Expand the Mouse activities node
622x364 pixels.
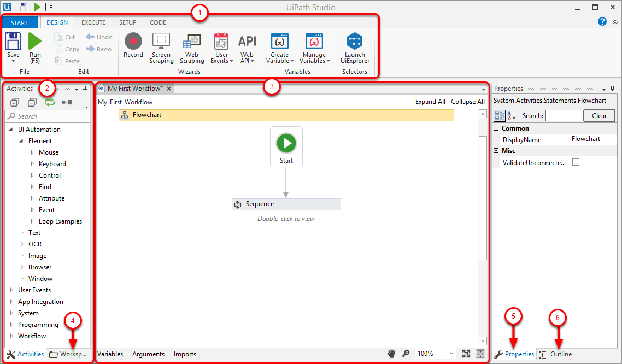[32, 152]
